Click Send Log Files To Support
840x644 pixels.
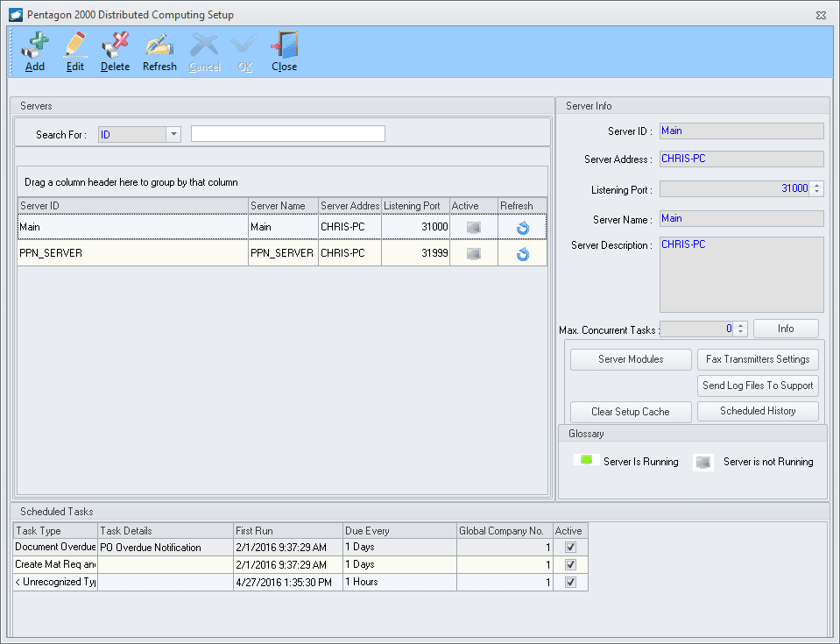[757, 386]
